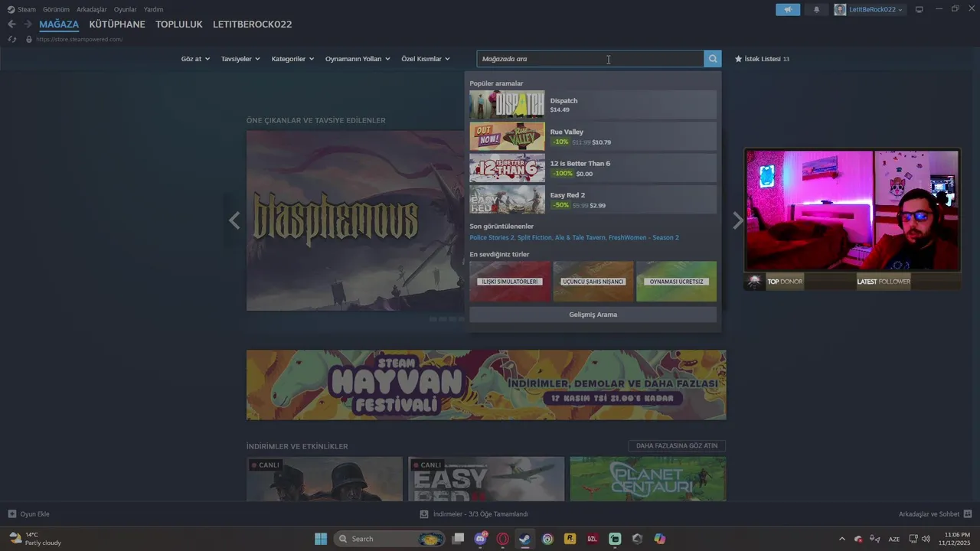Open the TOPLULUK tab
The width and height of the screenshot is (980, 551).
(x=179, y=24)
